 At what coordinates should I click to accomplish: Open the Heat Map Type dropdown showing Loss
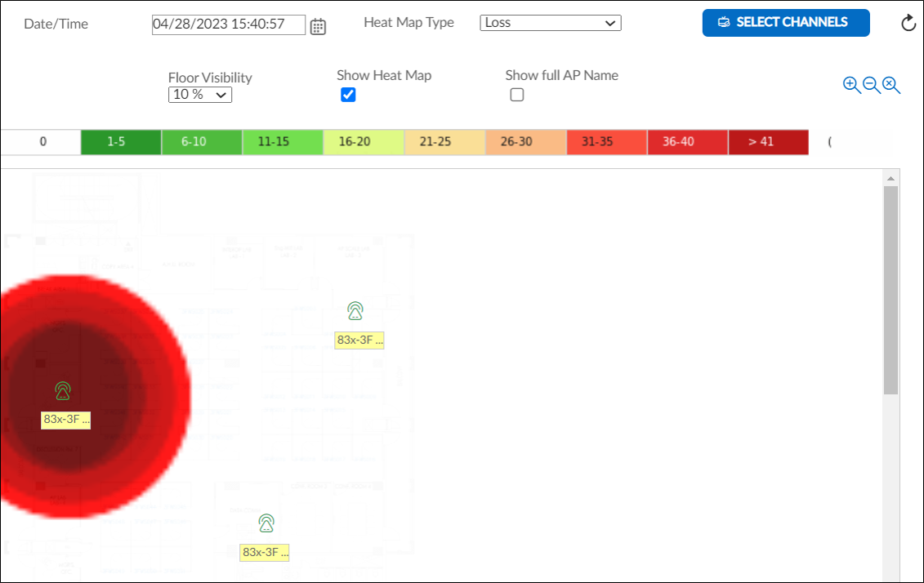click(550, 23)
